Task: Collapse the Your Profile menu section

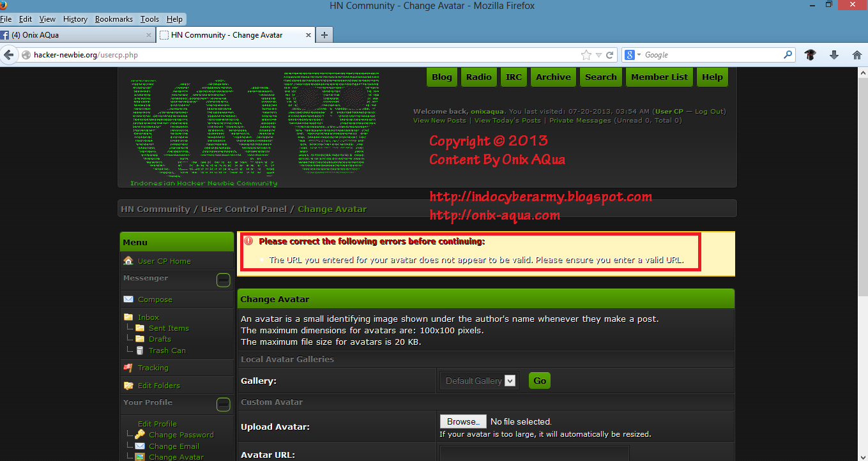Action: [x=224, y=404]
